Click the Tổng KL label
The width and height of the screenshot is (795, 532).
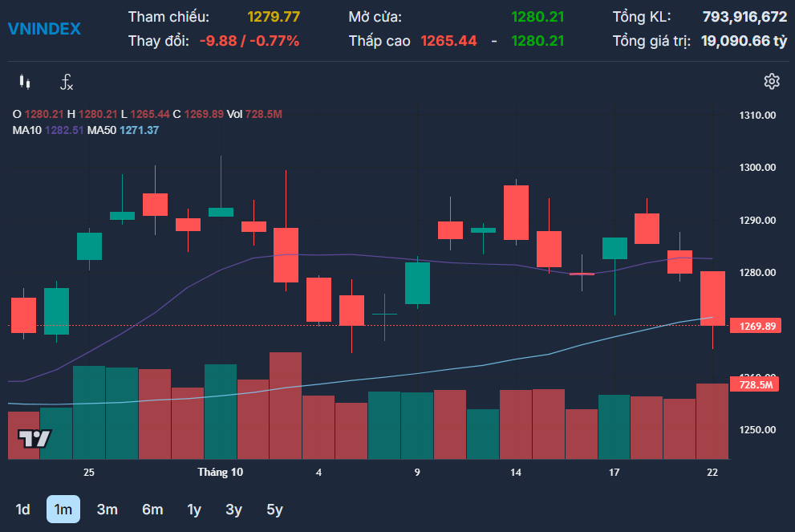tap(641, 17)
